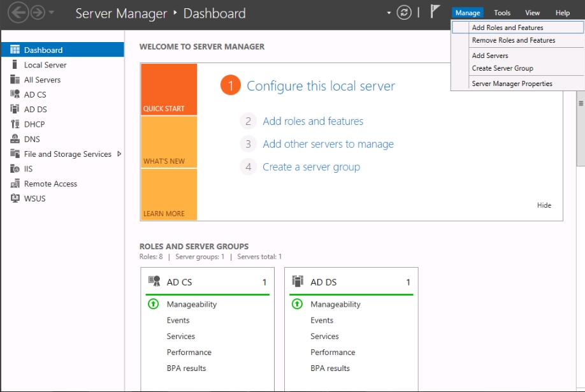Click the step 1 orange circle
This screenshot has height=392, width=585.
(230, 85)
